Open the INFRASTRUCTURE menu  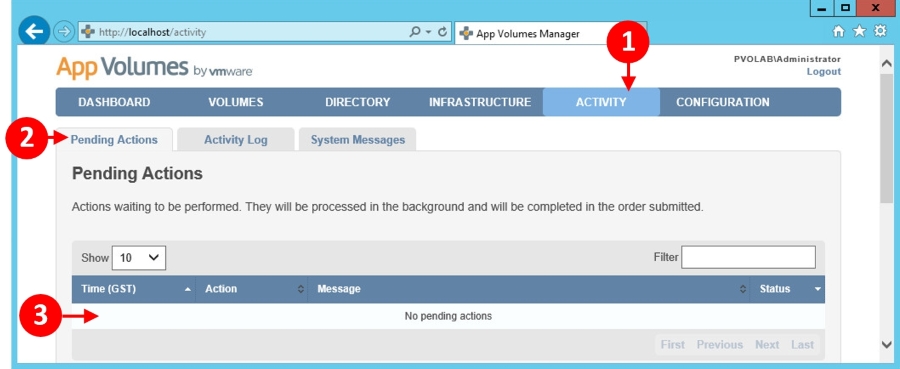(480, 102)
